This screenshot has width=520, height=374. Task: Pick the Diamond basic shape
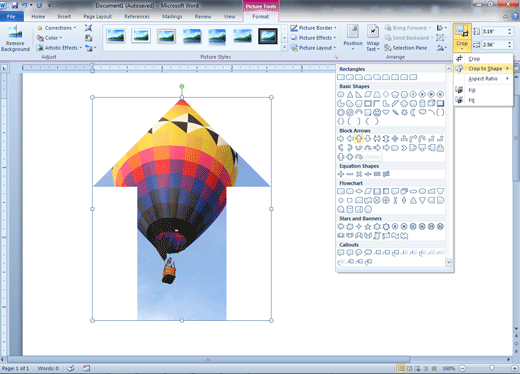386,95
